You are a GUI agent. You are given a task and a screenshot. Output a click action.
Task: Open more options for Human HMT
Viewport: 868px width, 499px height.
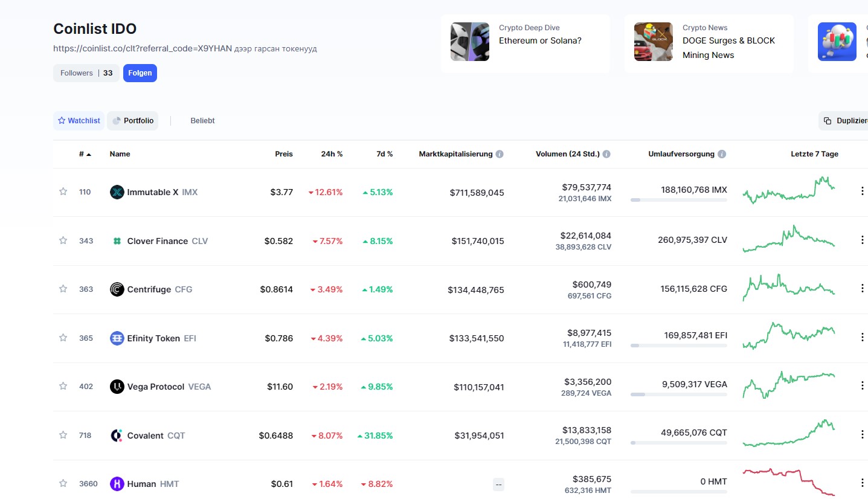[x=863, y=483]
